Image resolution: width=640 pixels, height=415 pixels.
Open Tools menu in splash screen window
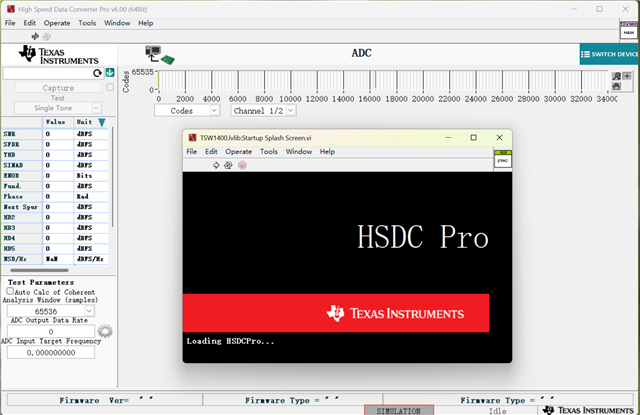pyautogui.click(x=269, y=152)
